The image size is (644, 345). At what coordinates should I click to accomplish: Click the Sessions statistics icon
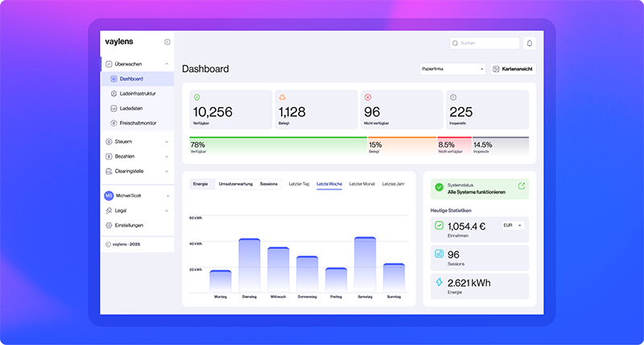(439, 254)
